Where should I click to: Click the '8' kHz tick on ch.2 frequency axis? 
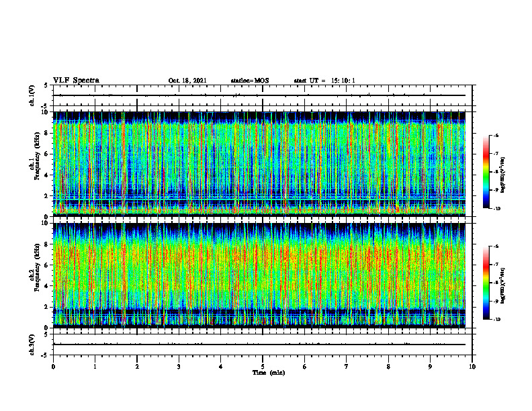[x=47, y=244]
